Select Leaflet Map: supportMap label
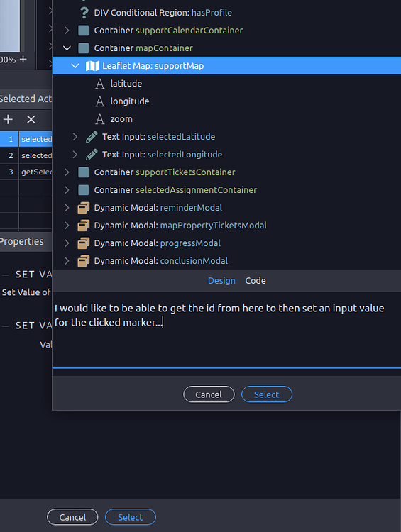Screen dimensions: 401x532 [x=153, y=66]
